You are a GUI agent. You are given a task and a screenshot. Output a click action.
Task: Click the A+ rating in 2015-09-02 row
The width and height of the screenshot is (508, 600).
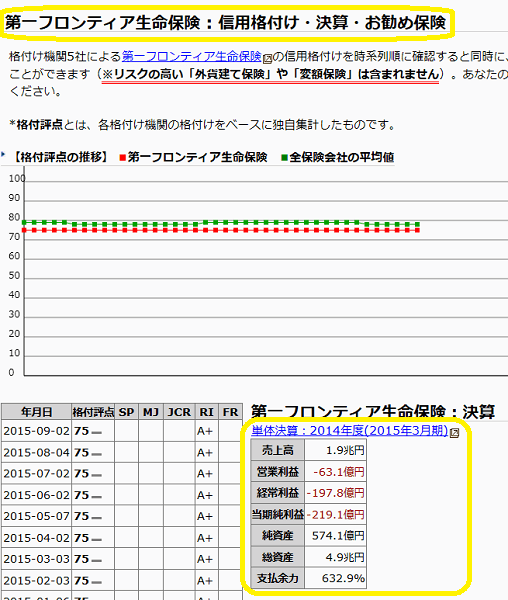coord(205,431)
